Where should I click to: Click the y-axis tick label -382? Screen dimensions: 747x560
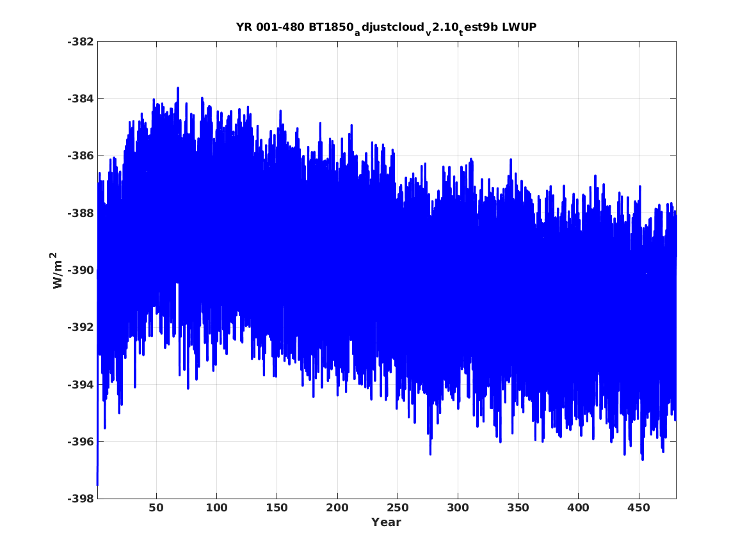coord(81,42)
